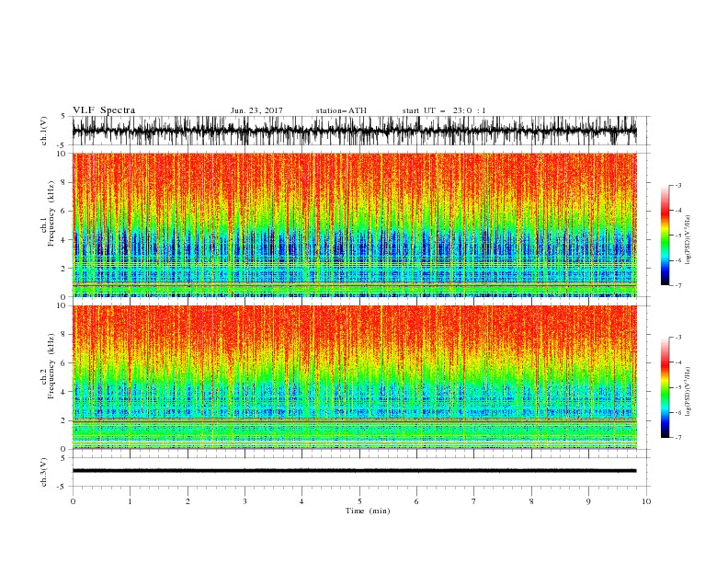This screenshot has width=728, height=563.
Task: Click the ch.3 flat waveform trace
Action: 354,471
